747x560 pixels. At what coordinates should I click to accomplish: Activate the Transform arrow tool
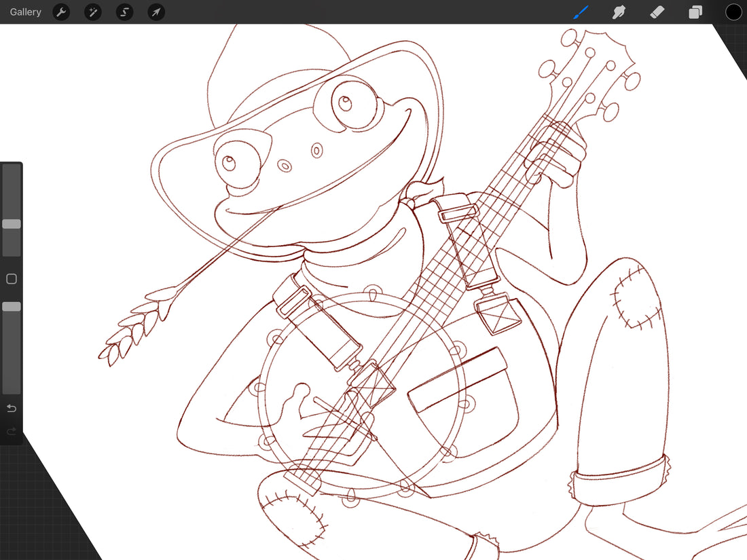[x=156, y=12]
